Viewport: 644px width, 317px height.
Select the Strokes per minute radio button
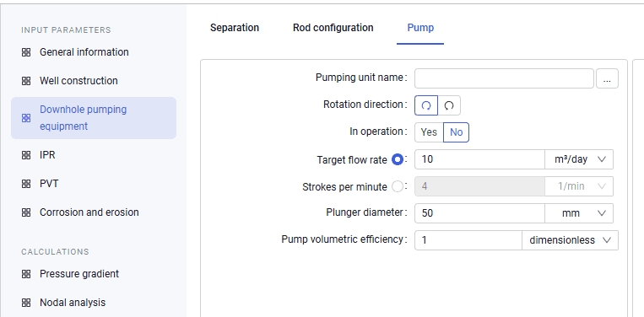point(398,187)
